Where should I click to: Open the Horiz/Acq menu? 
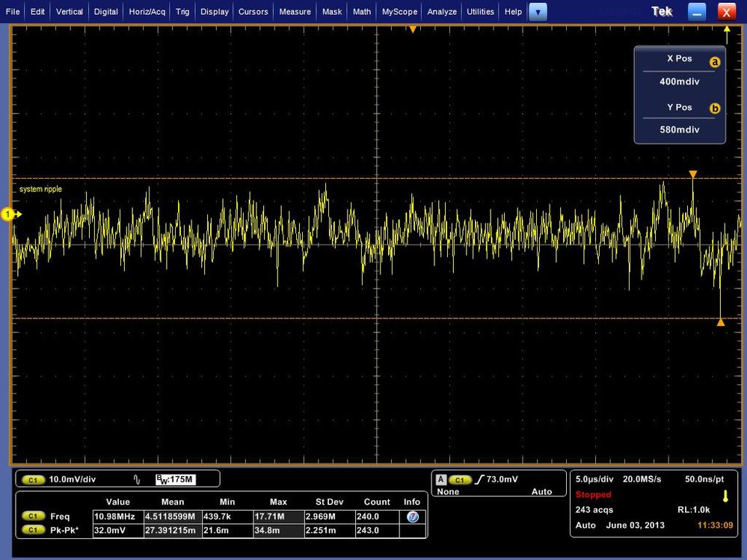[147, 11]
